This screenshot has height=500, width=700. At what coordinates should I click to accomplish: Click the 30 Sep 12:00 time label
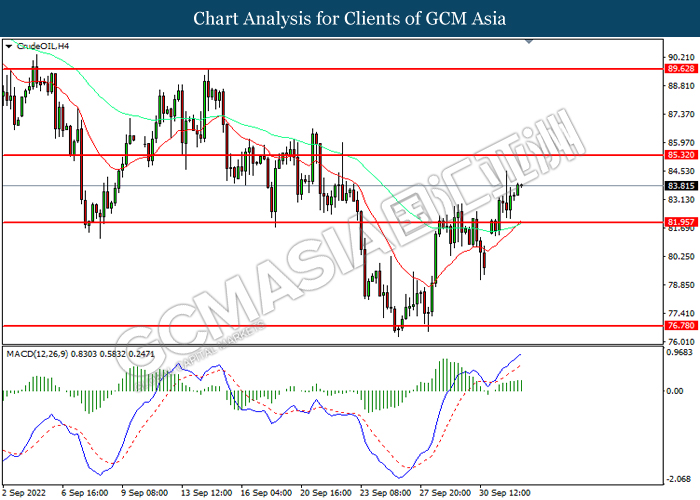click(x=505, y=493)
